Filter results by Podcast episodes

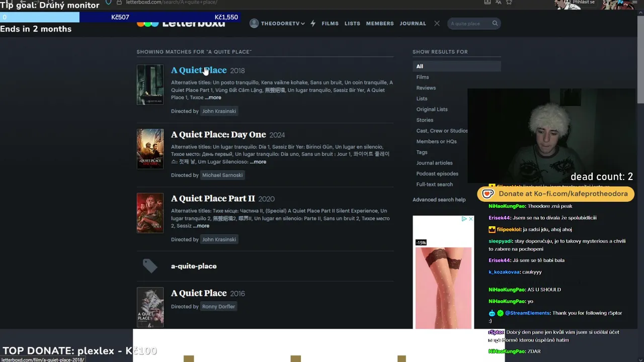[437, 173]
